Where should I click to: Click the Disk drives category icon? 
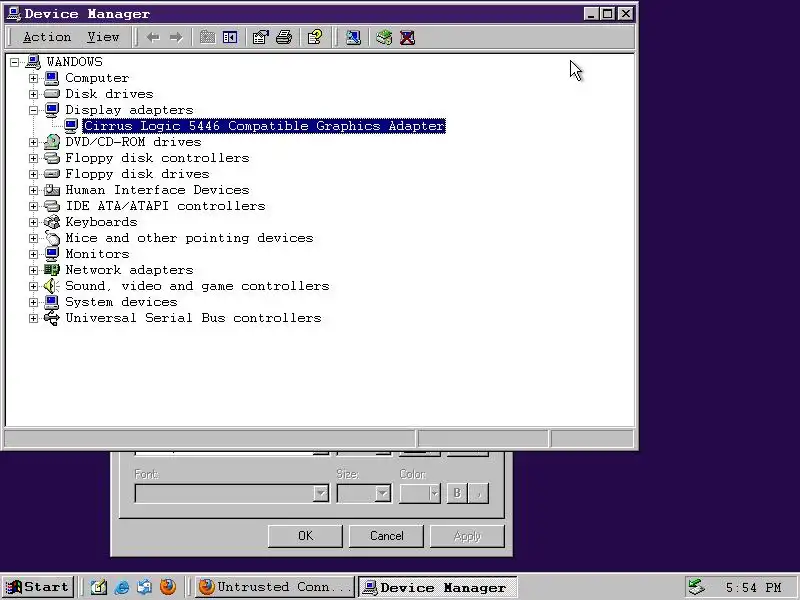click(x=52, y=94)
